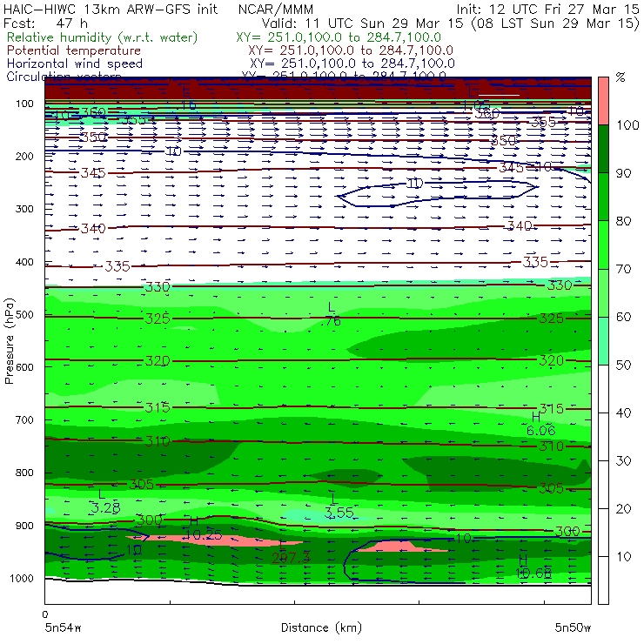This screenshot has height=644, width=644.
Task: Click the 'Relative humidity (w.r.t. water)' legend
Action: pos(103,37)
